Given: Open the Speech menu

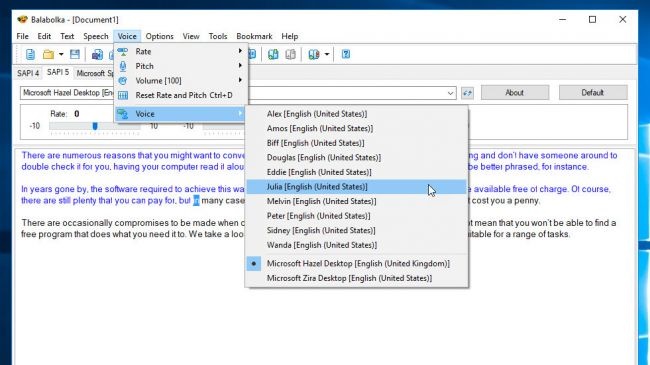Looking at the screenshot, I should 96,36.
